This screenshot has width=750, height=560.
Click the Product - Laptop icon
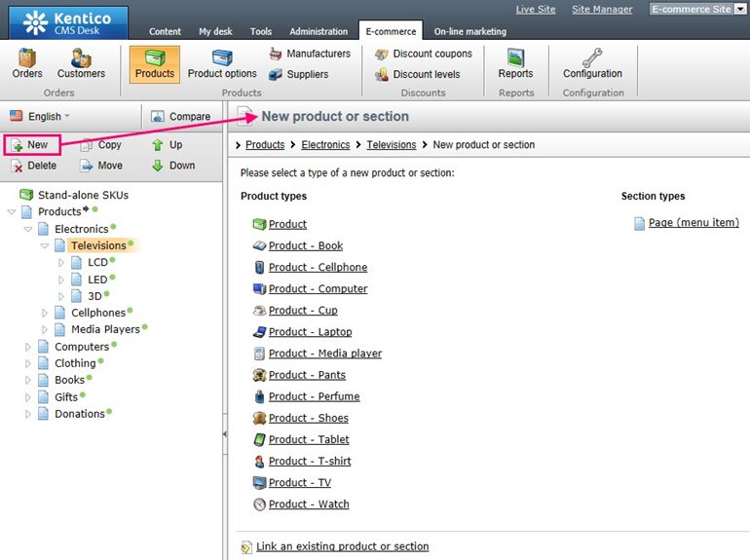click(259, 331)
